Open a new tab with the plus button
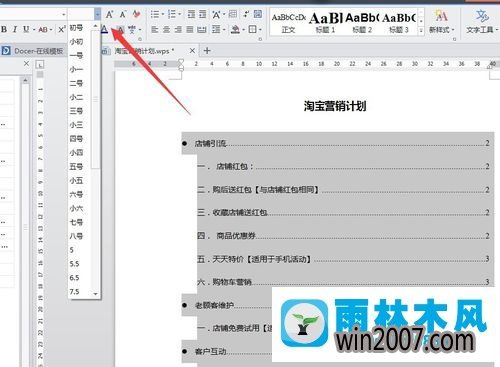Screen dimensions: 500x367 [x=207, y=51]
